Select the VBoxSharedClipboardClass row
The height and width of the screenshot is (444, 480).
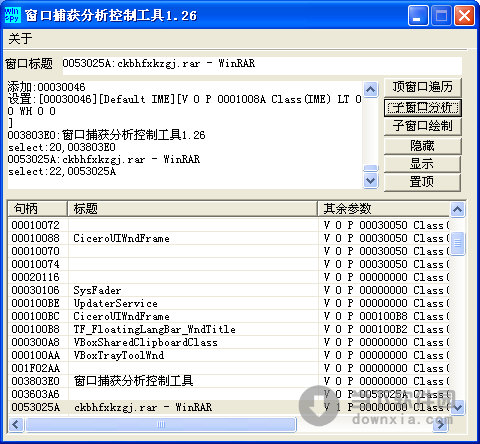(229, 342)
